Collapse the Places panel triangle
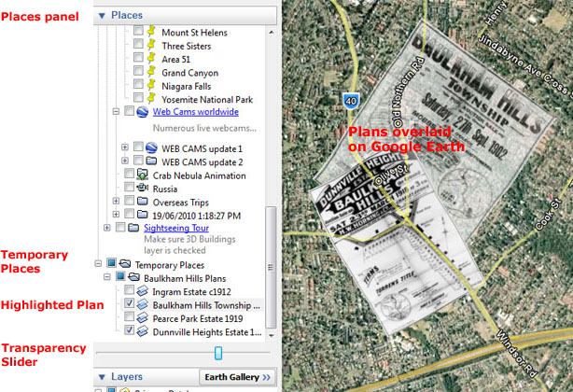Image resolution: width=573 pixels, height=392 pixels. 102,15
